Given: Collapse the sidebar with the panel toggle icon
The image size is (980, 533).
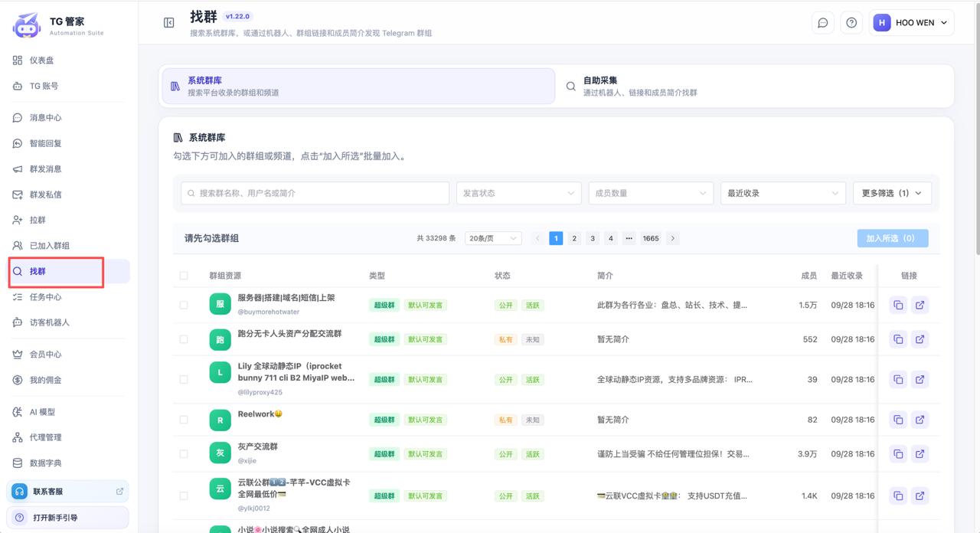Looking at the screenshot, I should (169, 23).
